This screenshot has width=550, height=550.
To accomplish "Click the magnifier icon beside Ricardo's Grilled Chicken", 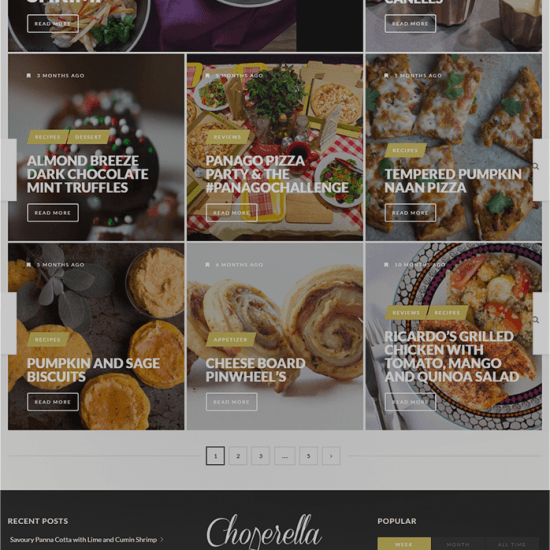I will pos(536,320).
